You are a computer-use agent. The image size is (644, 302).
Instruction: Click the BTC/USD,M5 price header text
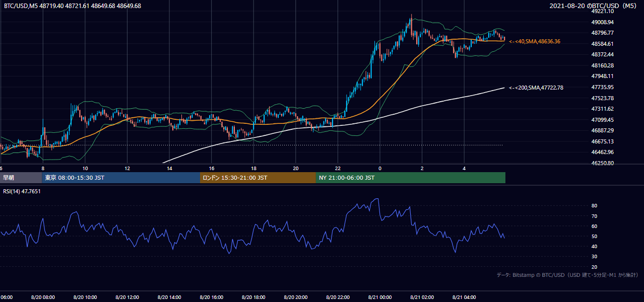click(x=73, y=6)
